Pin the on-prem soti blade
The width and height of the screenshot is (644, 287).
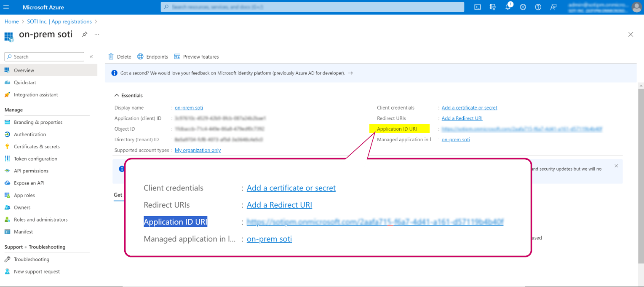(85, 35)
